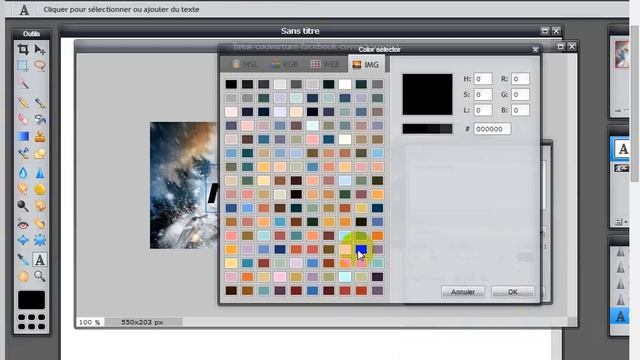Switch to the RGB tab
Screen dimensions: 640x360
[285, 64]
